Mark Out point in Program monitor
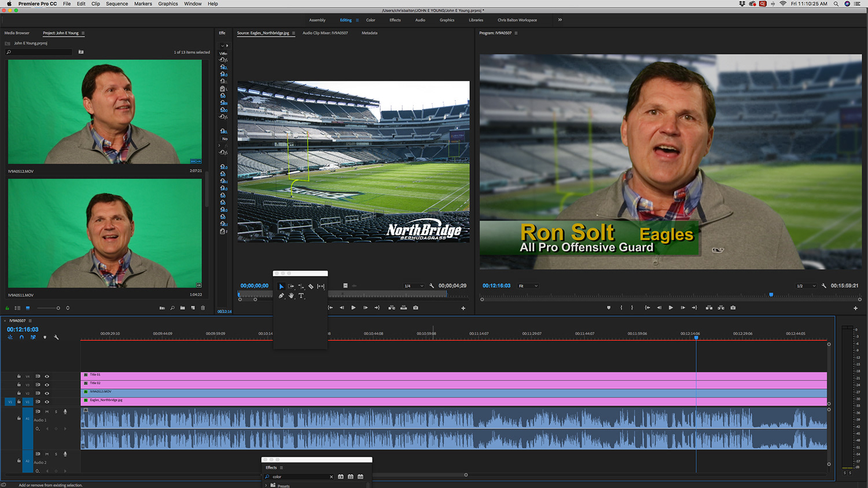The image size is (868, 488). 632,307
